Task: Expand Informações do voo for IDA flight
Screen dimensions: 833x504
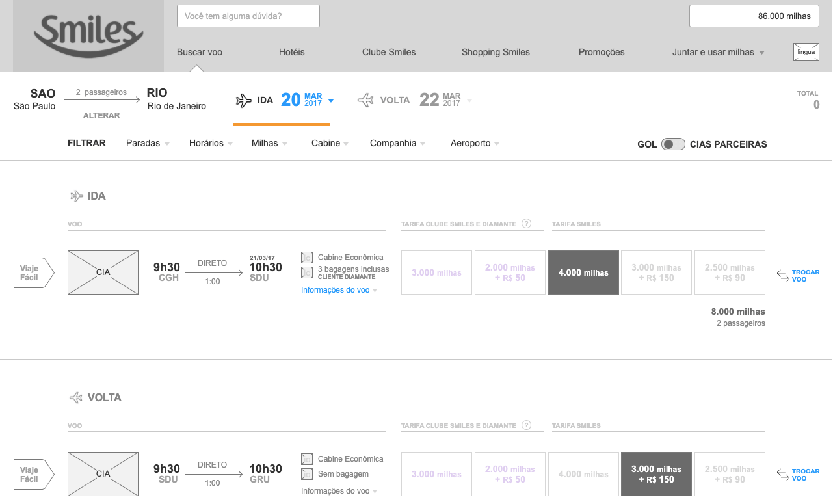Action: point(339,290)
